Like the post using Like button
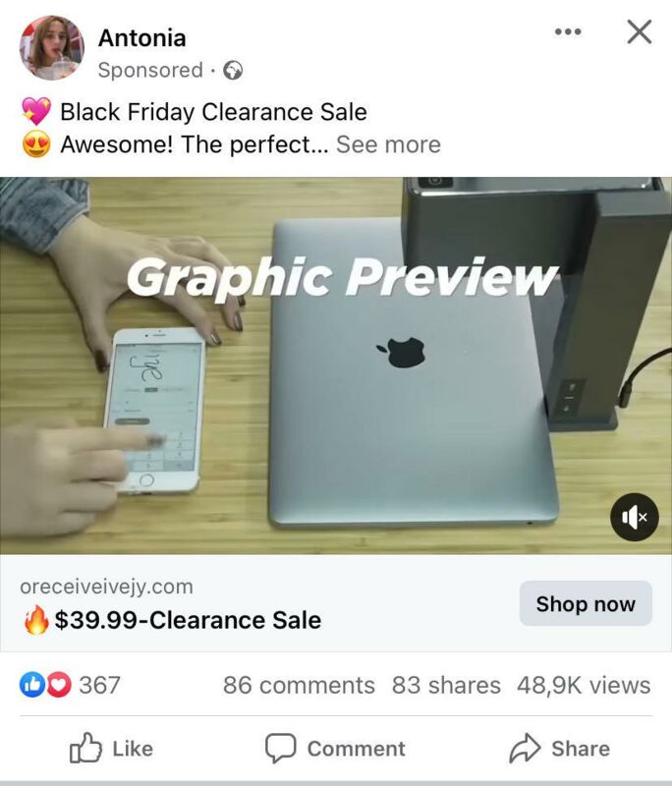672x786 pixels. (x=111, y=749)
